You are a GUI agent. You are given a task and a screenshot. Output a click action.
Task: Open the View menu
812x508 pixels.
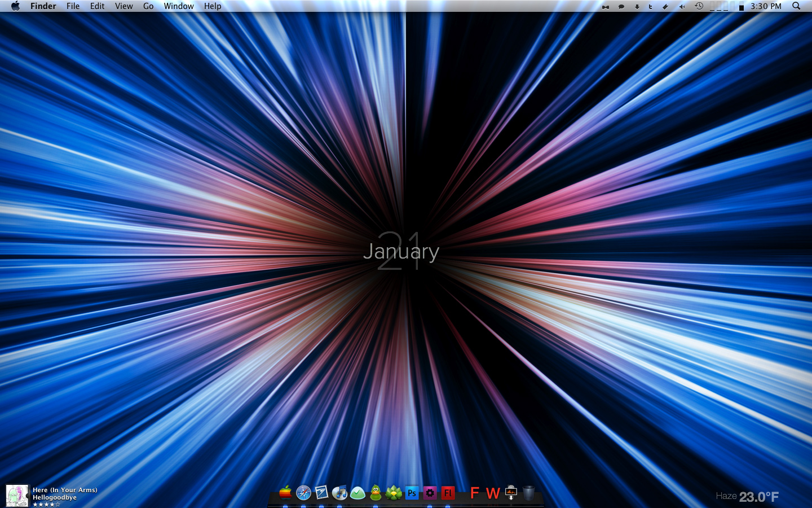tap(124, 6)
